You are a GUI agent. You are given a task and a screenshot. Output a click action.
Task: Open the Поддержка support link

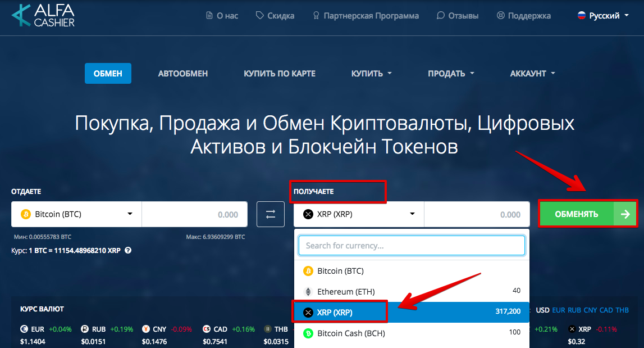pos(524,16)
